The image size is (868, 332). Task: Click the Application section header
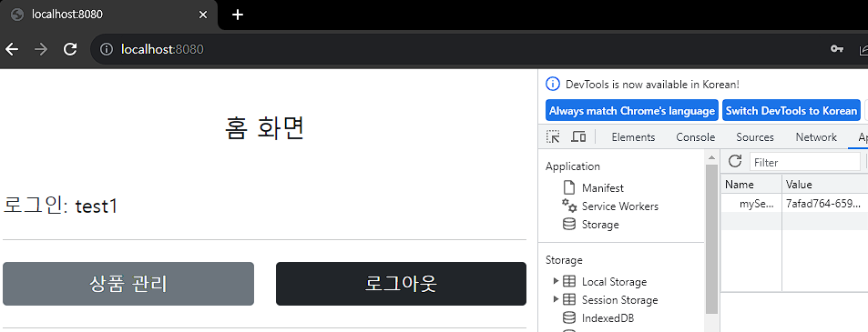(x=572, y=166)
